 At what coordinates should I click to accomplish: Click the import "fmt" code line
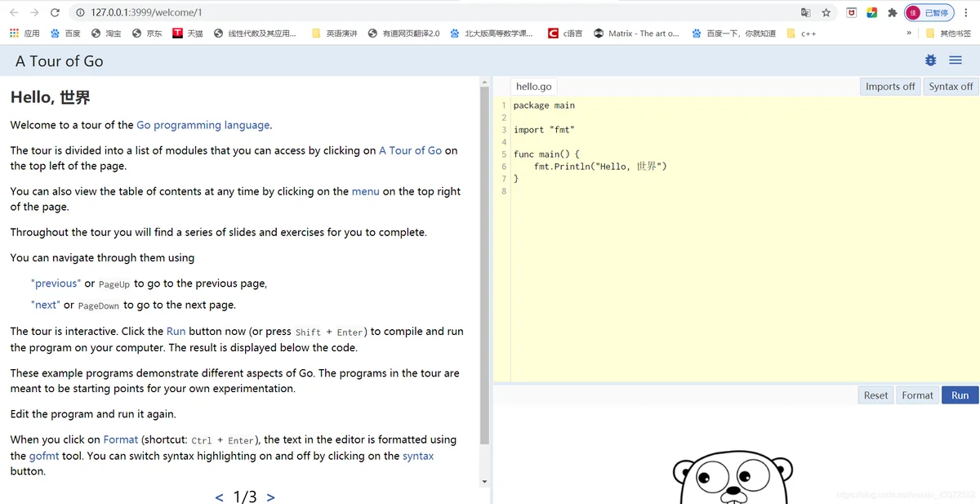pos(544,130)
